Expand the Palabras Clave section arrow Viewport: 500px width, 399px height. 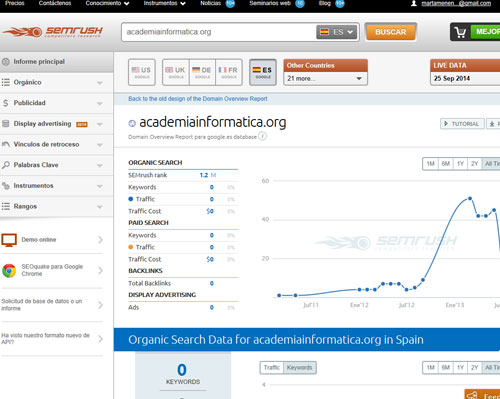tap(100, 165)
